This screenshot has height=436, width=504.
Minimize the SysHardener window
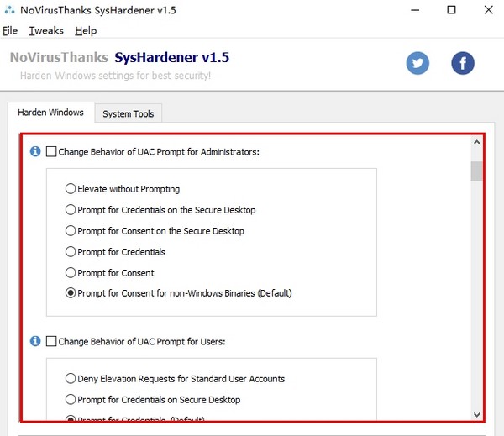(415, 10)
